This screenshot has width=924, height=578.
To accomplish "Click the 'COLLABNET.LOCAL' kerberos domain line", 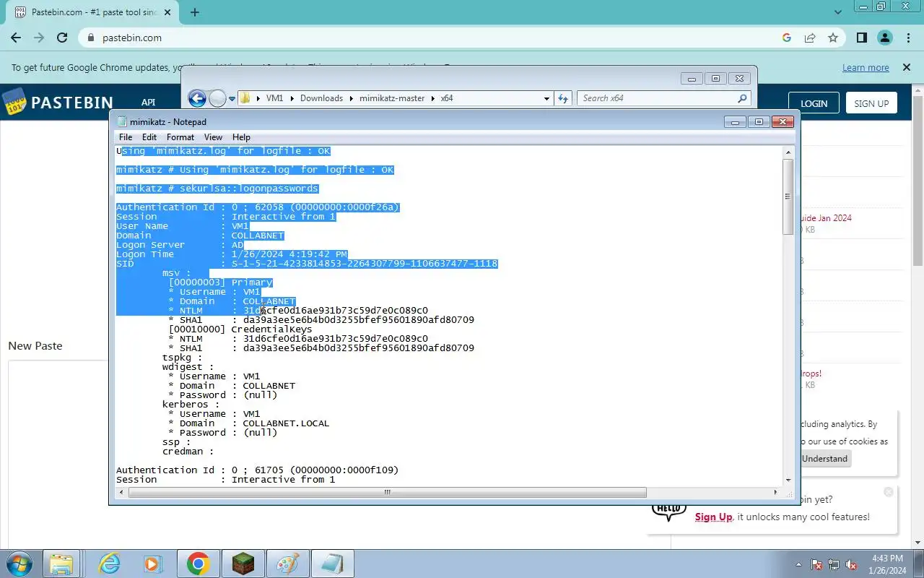I will click(x=248, y=423).
